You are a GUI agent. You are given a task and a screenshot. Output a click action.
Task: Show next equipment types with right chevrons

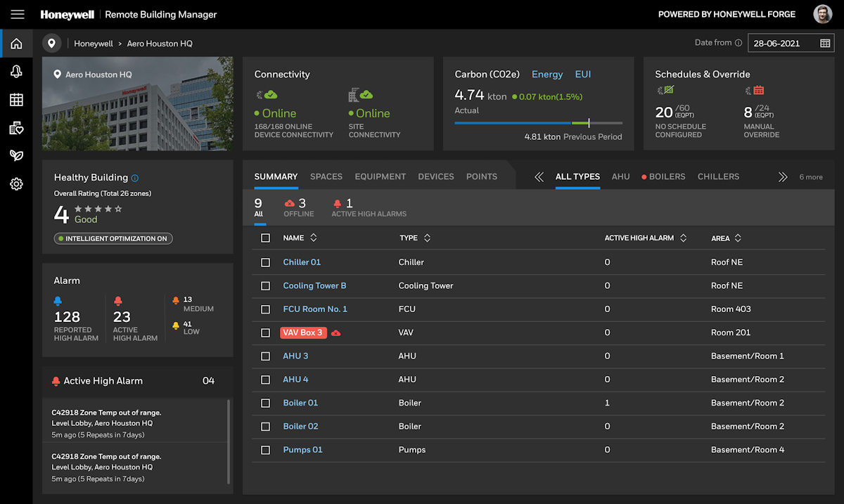click(783, 177)
